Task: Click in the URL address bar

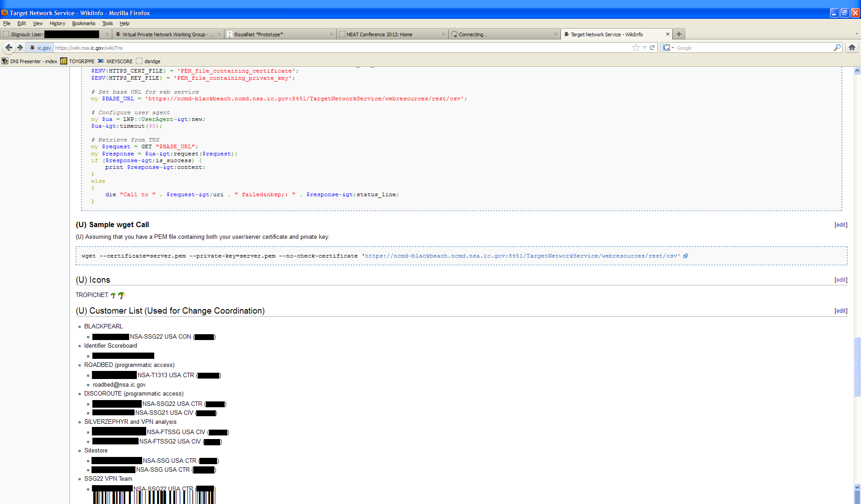Action: click(341, 48)
